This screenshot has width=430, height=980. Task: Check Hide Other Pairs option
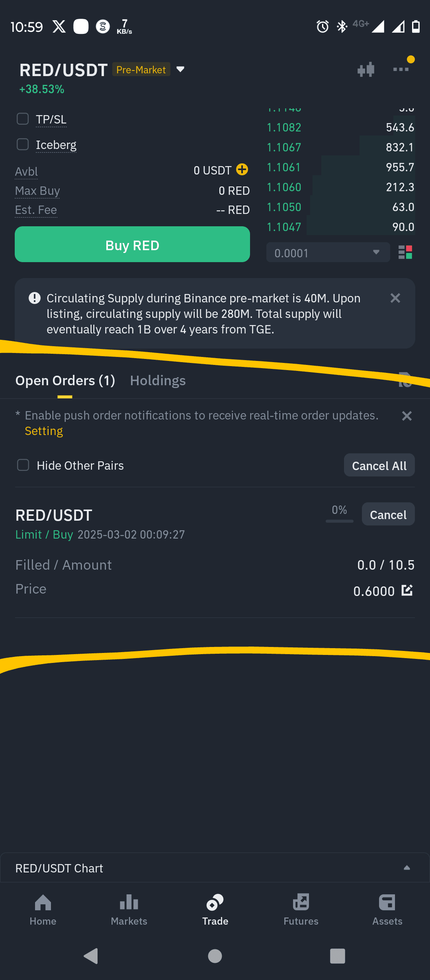(x=23, y=465)
